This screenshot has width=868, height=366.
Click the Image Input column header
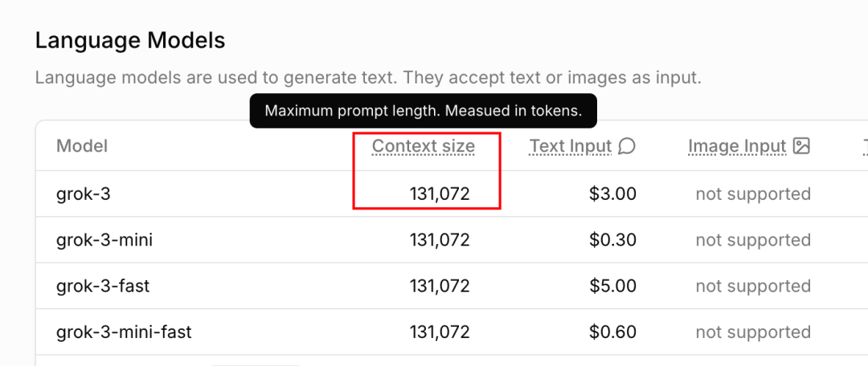[x=737, y=146]
